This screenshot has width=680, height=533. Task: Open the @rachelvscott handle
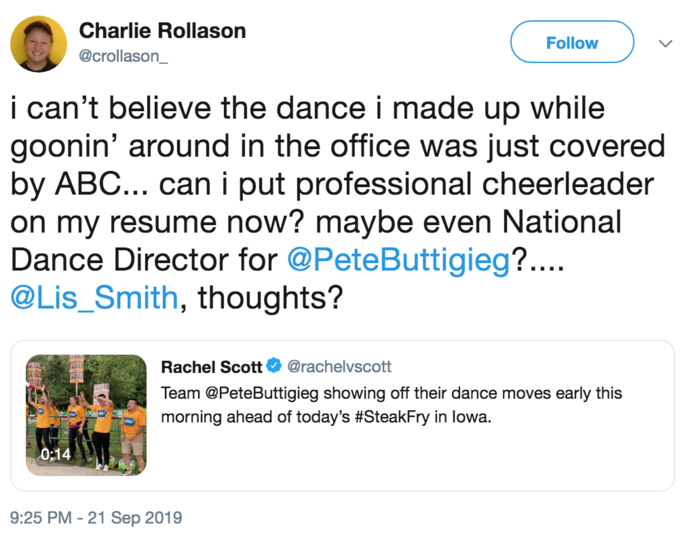click(x=339, y=366)
